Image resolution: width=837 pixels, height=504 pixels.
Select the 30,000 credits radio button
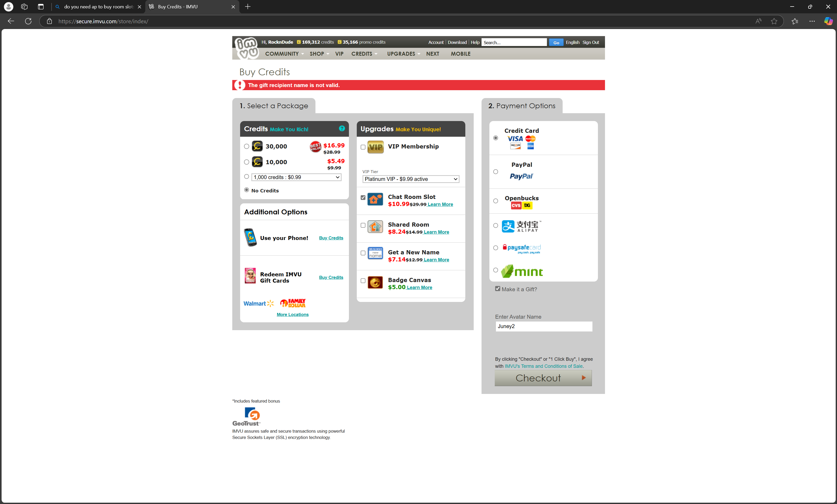tap(247, 146)
